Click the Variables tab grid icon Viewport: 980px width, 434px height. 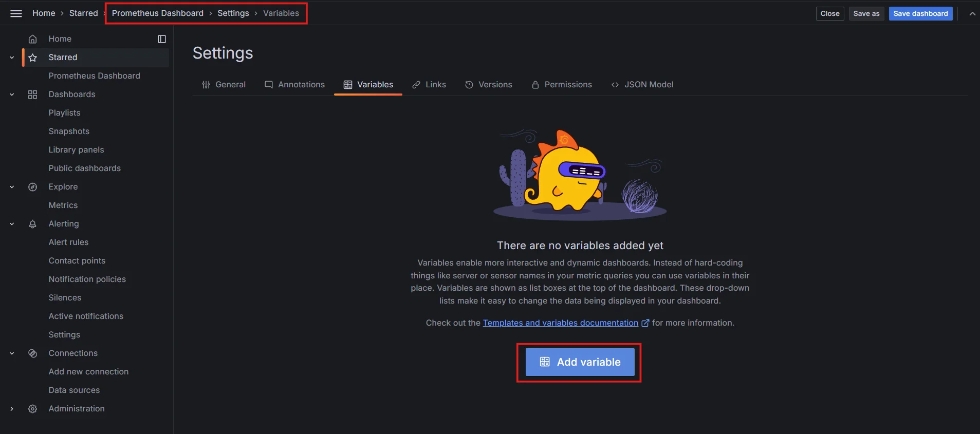(x=348, y=85)
